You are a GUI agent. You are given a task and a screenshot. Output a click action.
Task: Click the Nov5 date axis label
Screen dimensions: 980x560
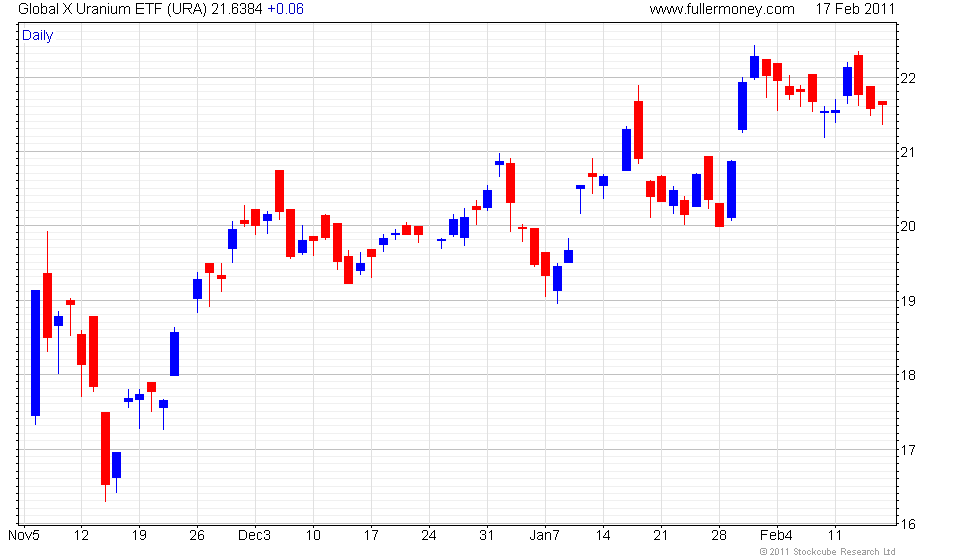(24, 536)
